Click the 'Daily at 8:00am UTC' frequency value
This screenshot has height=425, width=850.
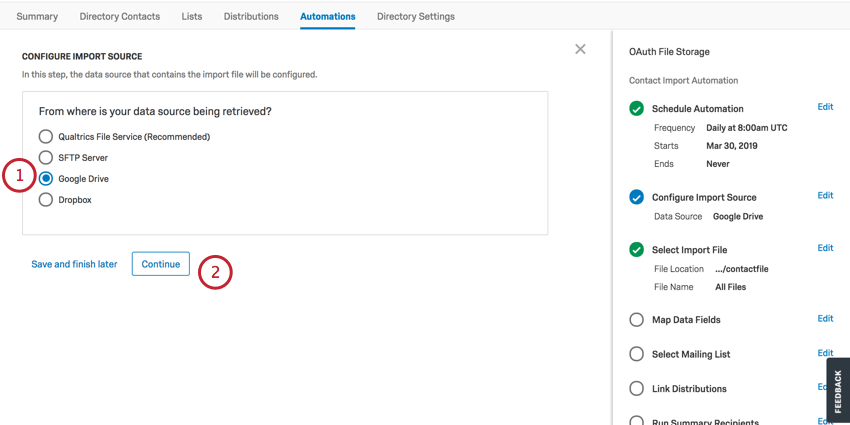(746, 128)
